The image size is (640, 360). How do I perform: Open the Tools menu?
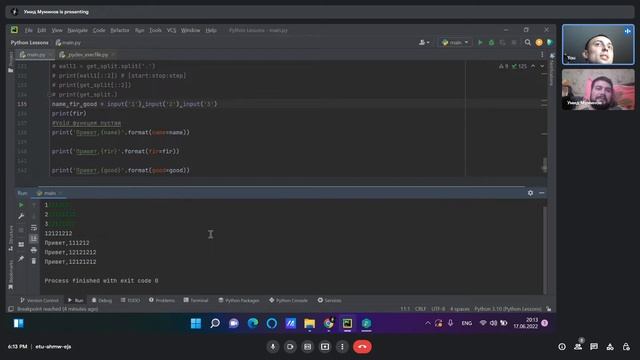click(x=155, y=30)
